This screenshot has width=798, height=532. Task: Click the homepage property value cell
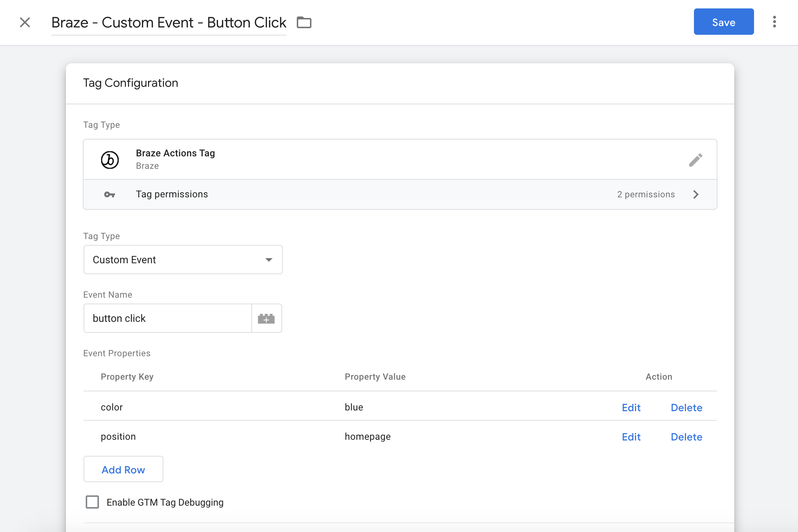click(x=368, y=436)
